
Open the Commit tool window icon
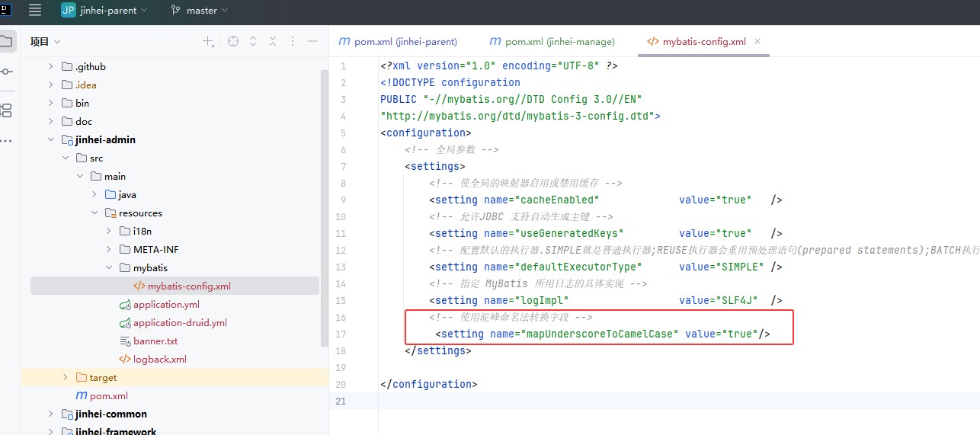[6, 72]
